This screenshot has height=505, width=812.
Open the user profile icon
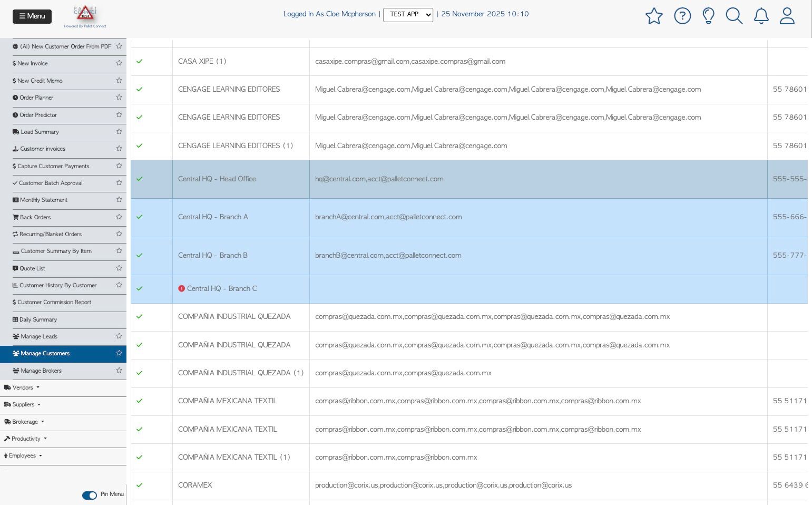tap(787, 16)
